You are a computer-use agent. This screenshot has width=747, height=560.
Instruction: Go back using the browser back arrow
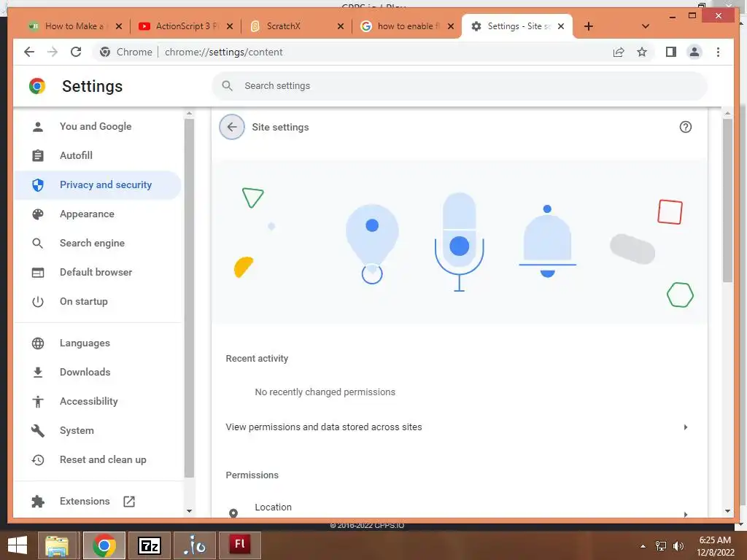(29, 52)
